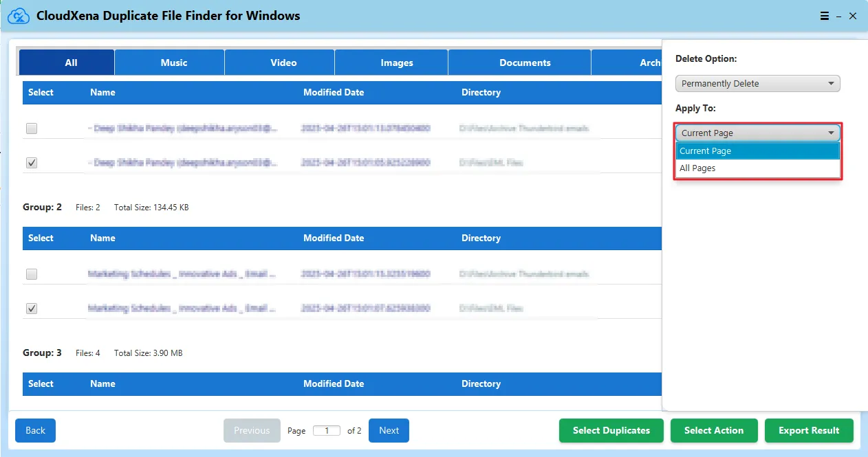The height and width of the screenshot is (457, 868).
Task: Click the page number input field
Action: [x=327, y=431]
